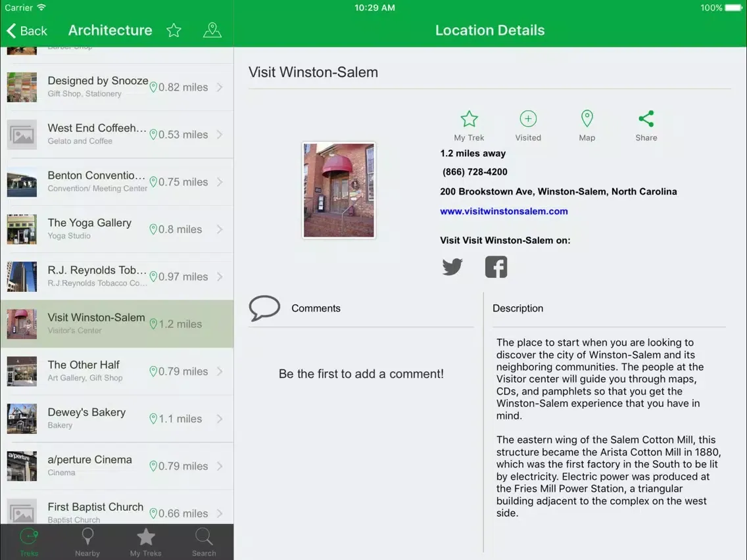
Task: Tap the Share icon
Action: pos(646,118)
